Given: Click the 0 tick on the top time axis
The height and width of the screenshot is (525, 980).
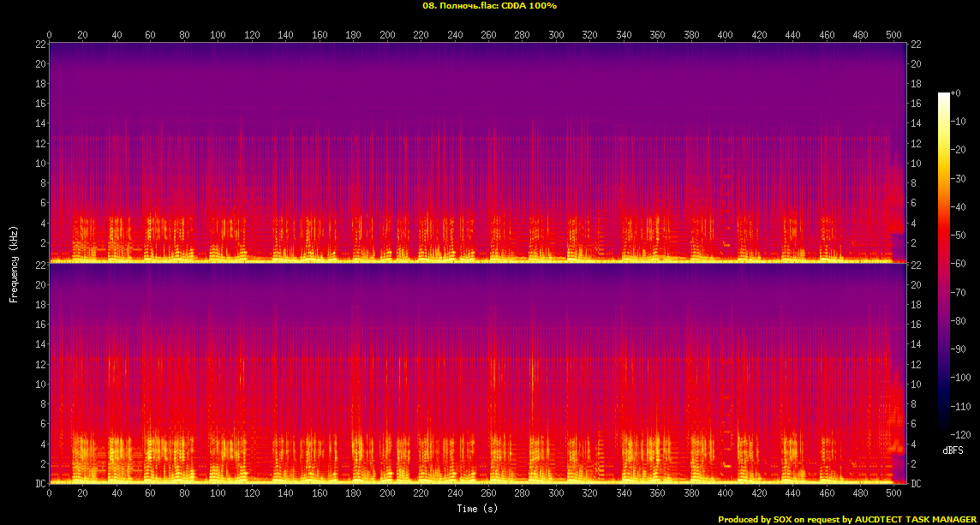Looking at the screenshot, I should tap(49, 34).
